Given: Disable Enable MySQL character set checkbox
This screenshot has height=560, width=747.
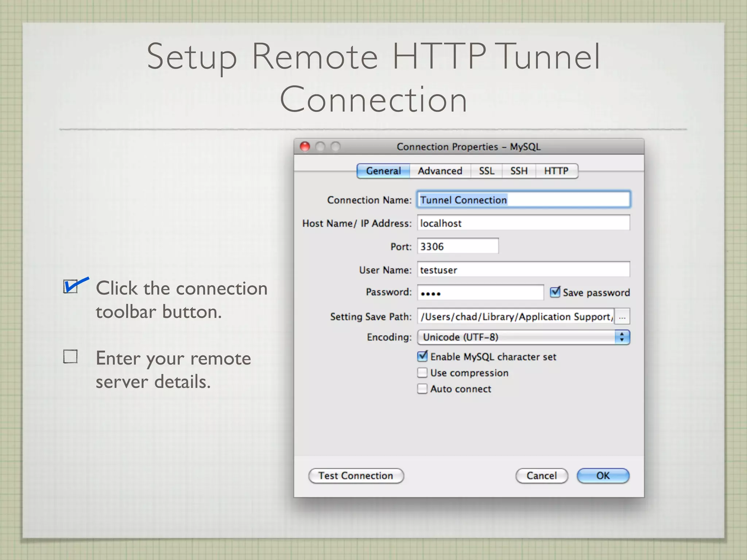Looking at the screenshot, I should pos(422,356).
